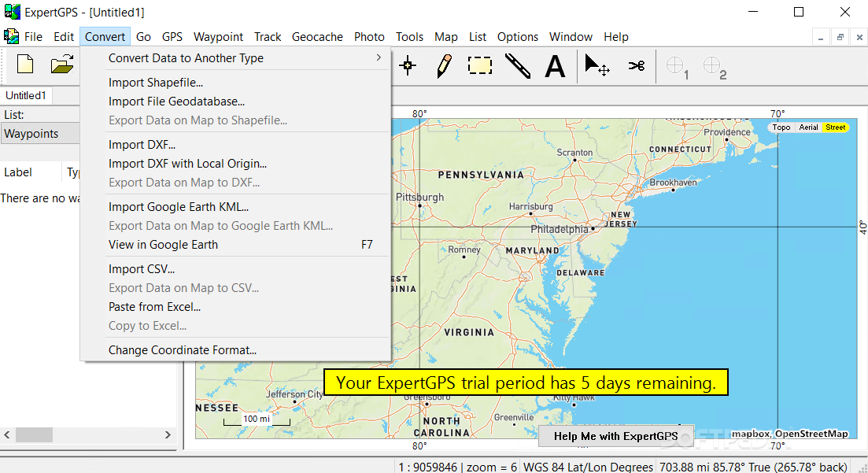Open the Waypoints list selector
Image resolution: width=868 pixels, height=473 pixels.
pos(40,134)
